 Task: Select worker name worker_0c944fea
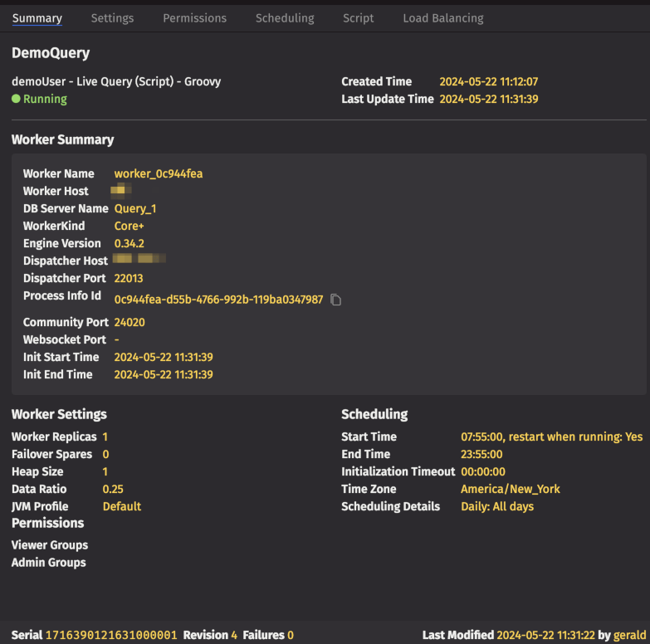[x=159, y=174]
